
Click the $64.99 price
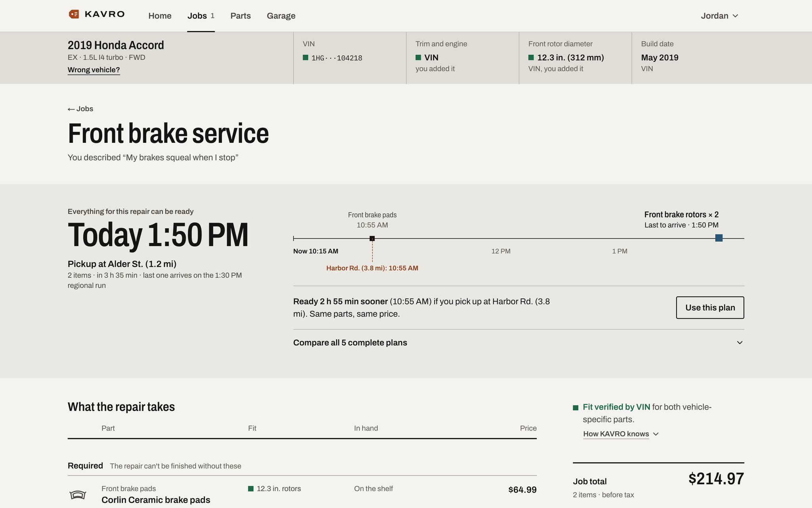(x=523, y=490)
